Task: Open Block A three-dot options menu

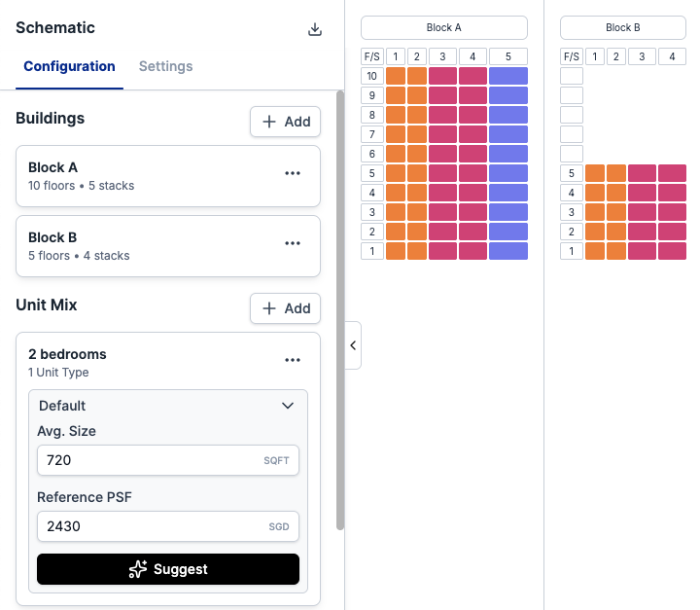Action: click(293, 173)
